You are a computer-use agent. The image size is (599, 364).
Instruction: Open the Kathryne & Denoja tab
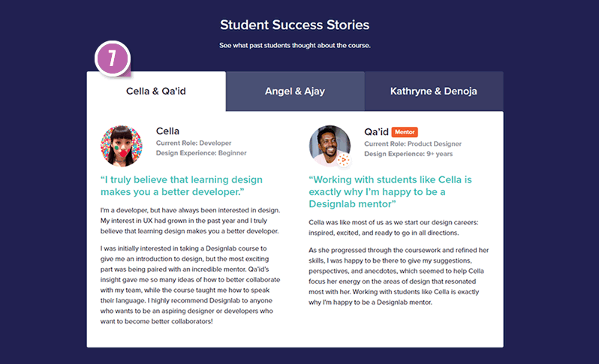[x=434, y=92]
